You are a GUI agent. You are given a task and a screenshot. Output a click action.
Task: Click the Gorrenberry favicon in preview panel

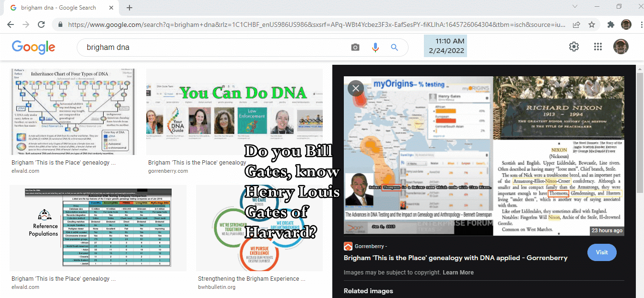[348, 246]
